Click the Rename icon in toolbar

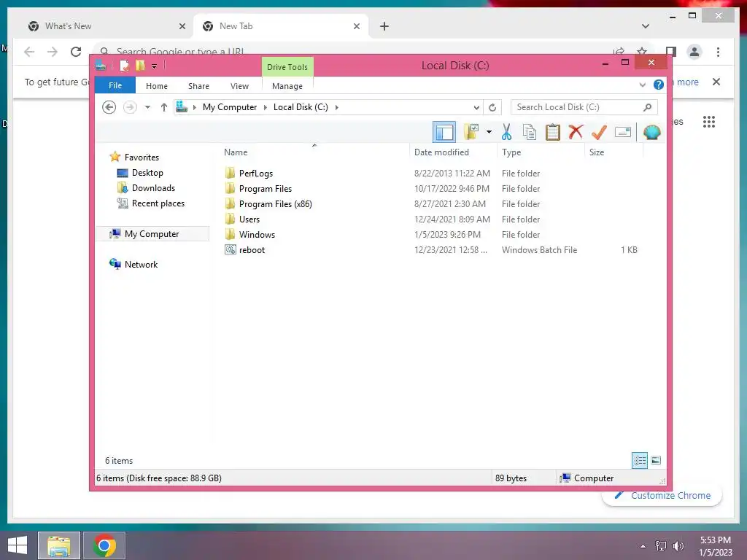click(x=623, y=132)
